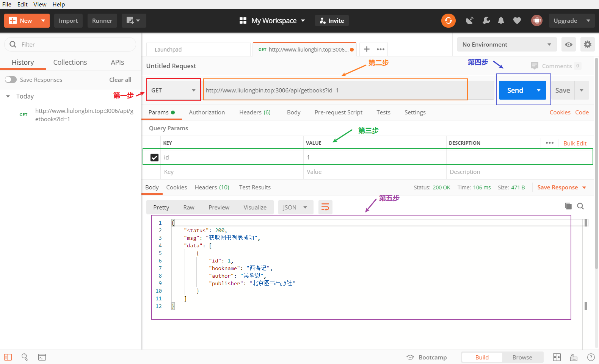Toggle the Save Responses switch
Screen dimensions: 599x364
[x=11, y=80]
